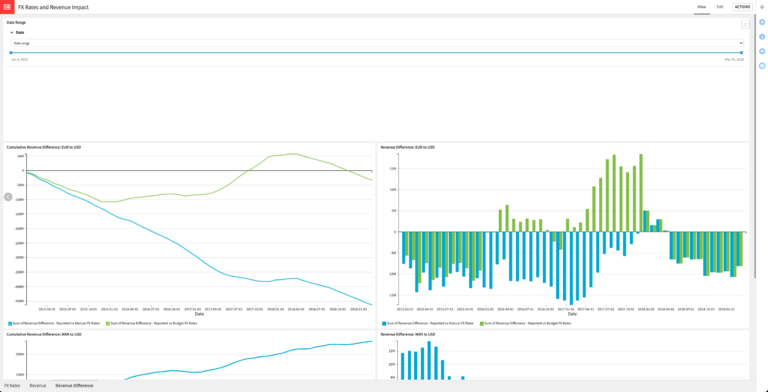Click the Date axis label under EUR bar chart
Screen dimensions: 768x392
[x=572, y=314]
